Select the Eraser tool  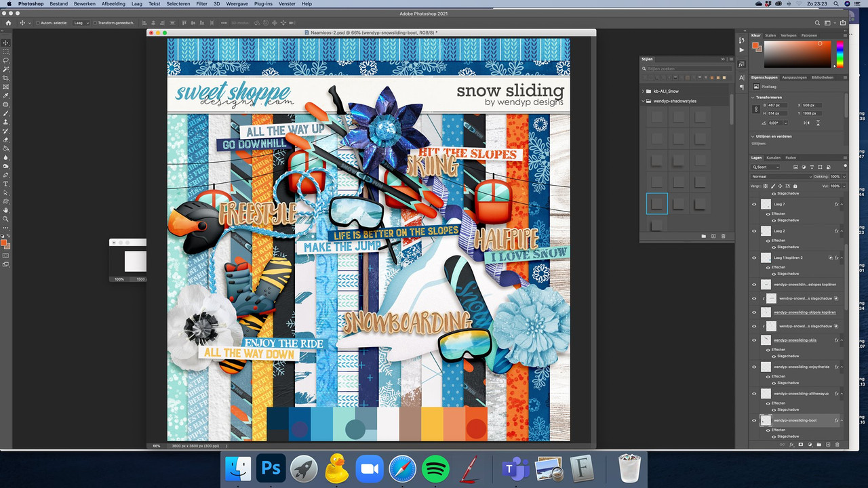point(6,140)
